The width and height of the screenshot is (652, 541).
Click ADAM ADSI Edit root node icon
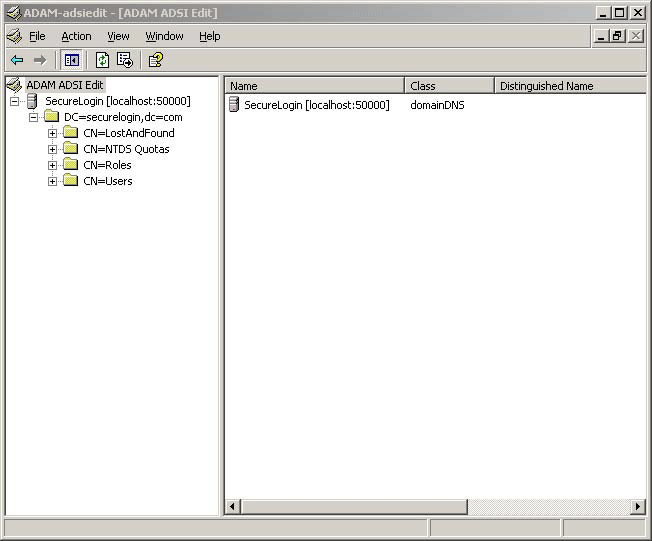14,85
